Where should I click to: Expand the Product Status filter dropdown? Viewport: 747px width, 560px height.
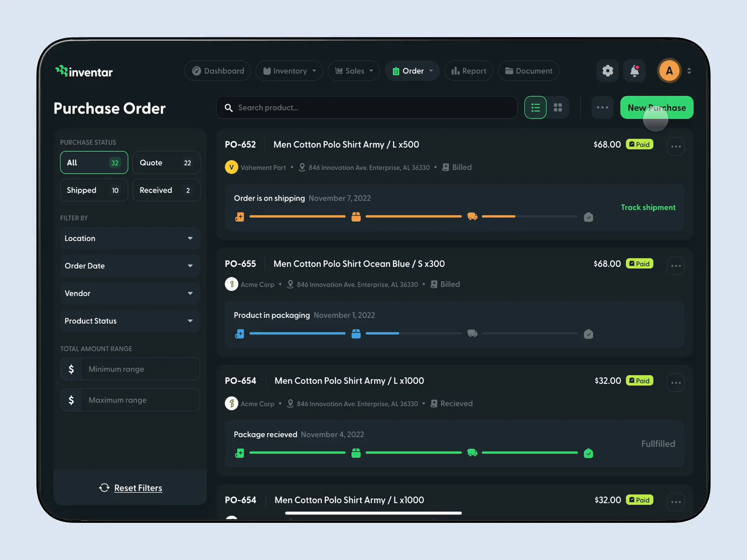click(130, 321)
